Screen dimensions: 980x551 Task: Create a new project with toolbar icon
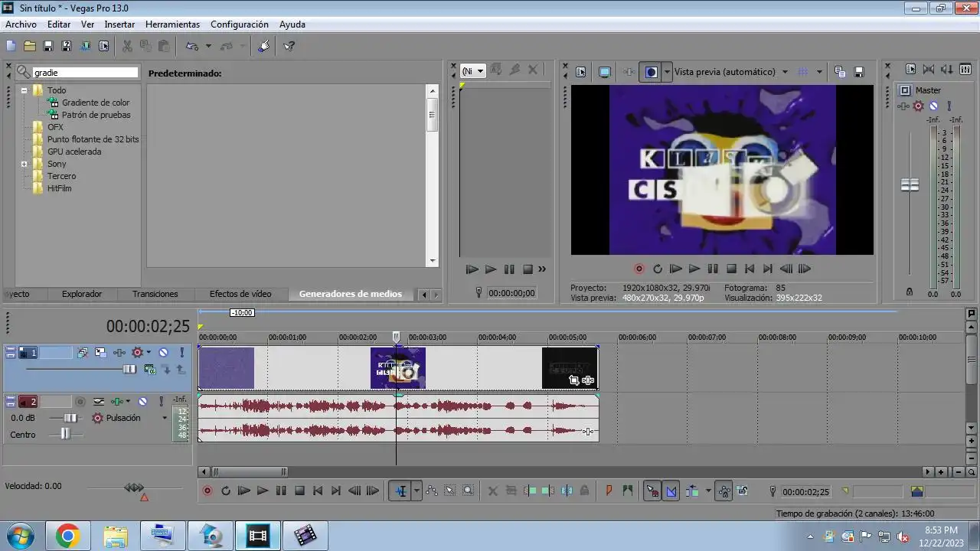[11, 46]
